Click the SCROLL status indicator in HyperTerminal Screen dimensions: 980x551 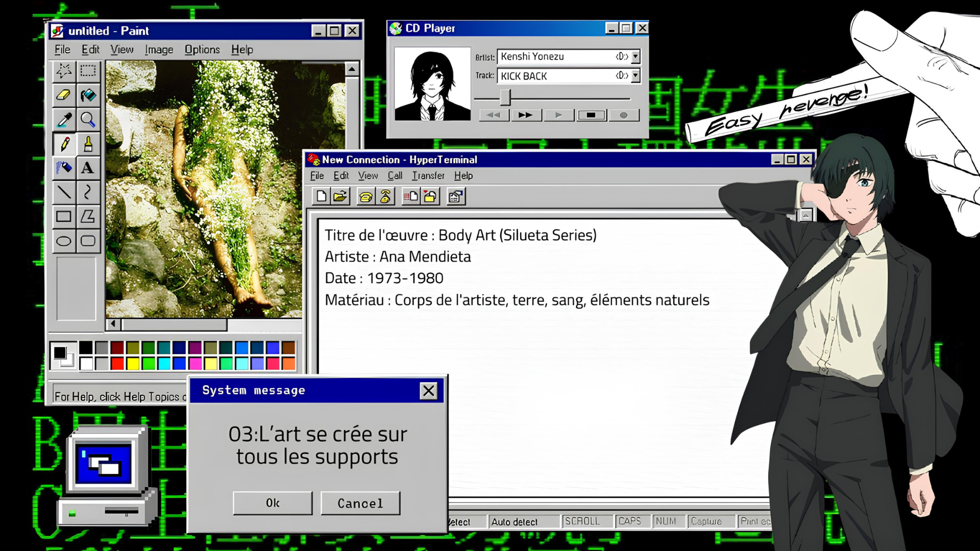587,521
